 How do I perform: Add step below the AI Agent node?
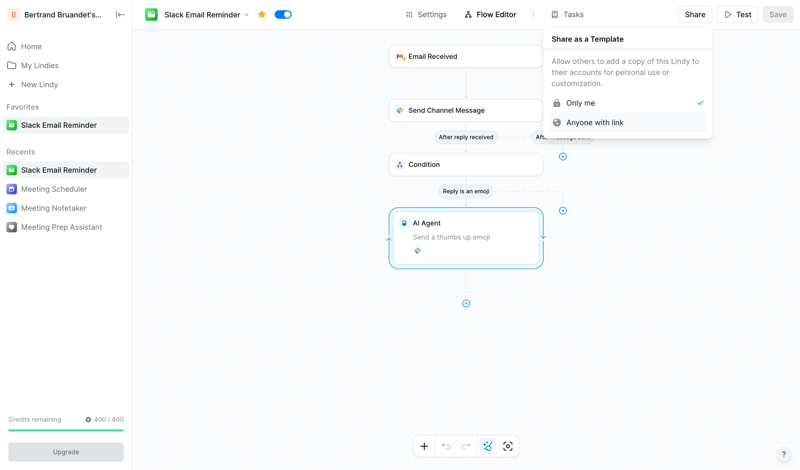pos(466,304)
